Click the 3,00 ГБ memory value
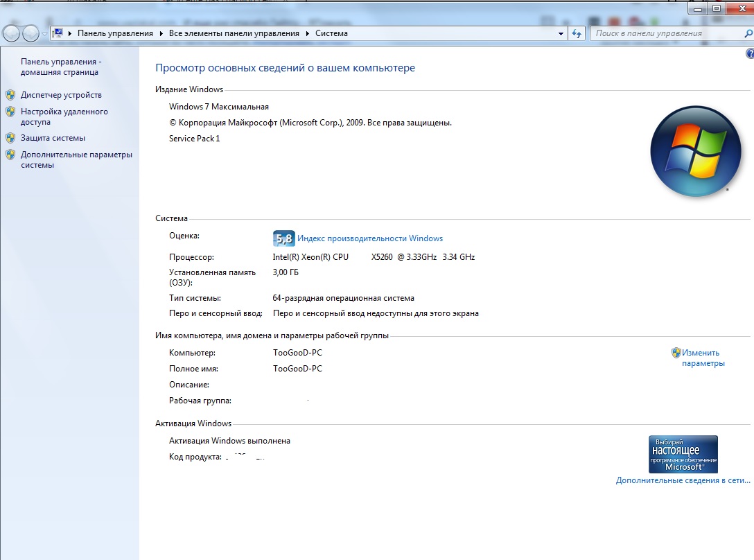The image size is (754, 560). (x=285, y=272)
